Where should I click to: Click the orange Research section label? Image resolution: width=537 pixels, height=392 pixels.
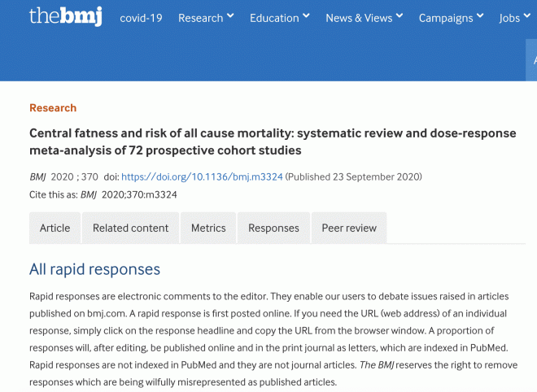click(53, 108)
